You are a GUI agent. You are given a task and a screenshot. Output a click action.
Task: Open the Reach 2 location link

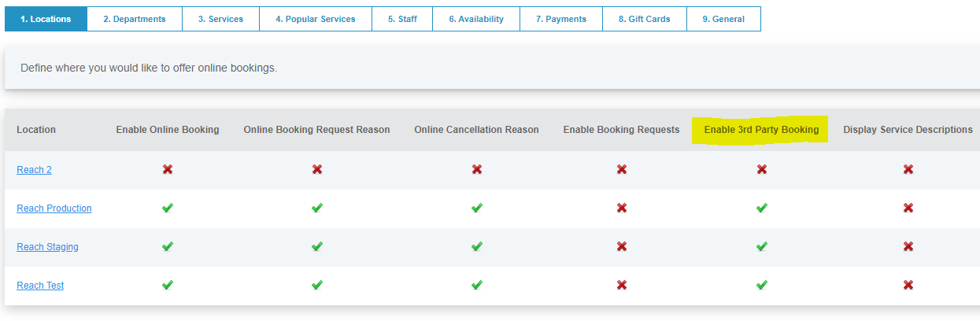(34, 170)
